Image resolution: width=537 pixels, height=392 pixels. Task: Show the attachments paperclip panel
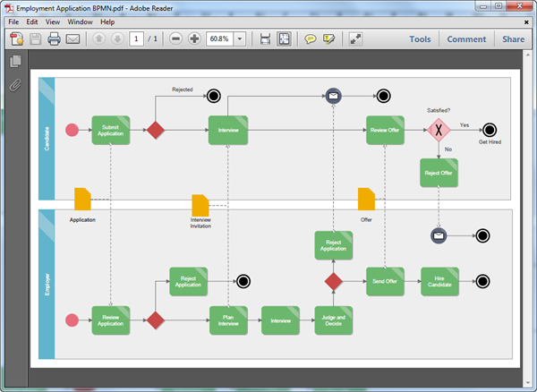click(x=15, y=86)
